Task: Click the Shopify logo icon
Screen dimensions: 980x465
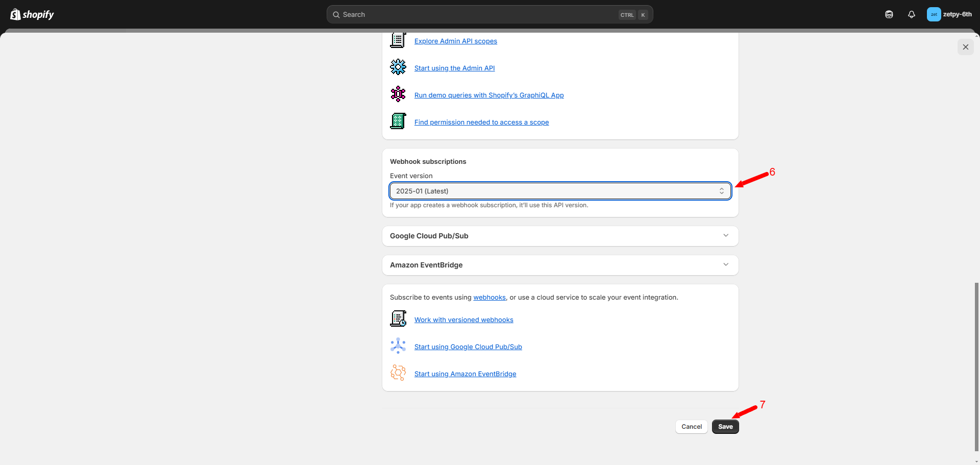Action: point(16,14)
